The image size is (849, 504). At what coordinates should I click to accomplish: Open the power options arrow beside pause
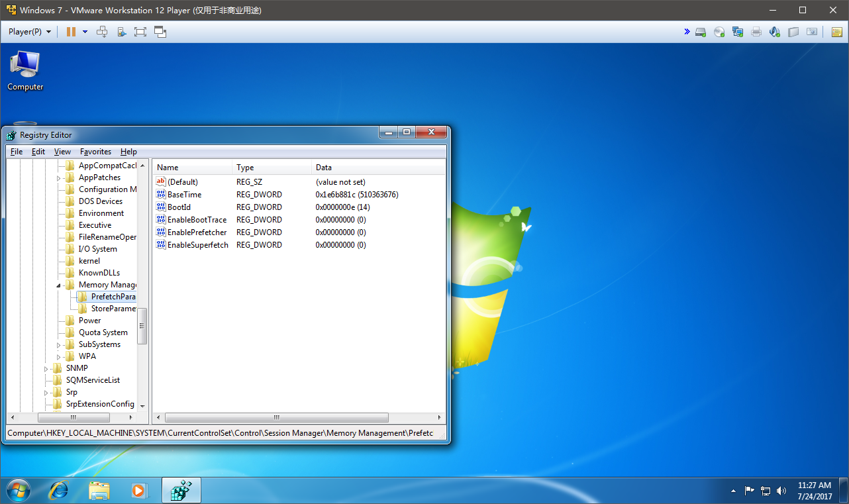tap(85, 32)
